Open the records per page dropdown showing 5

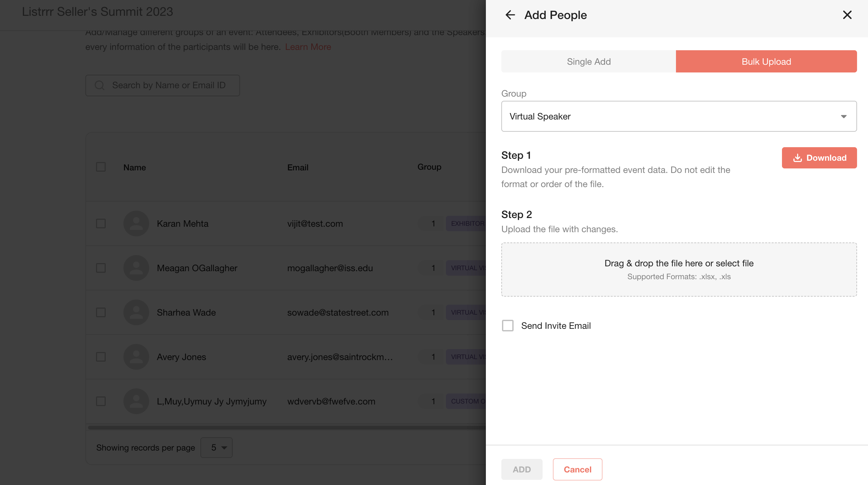(x=216, y=447)
